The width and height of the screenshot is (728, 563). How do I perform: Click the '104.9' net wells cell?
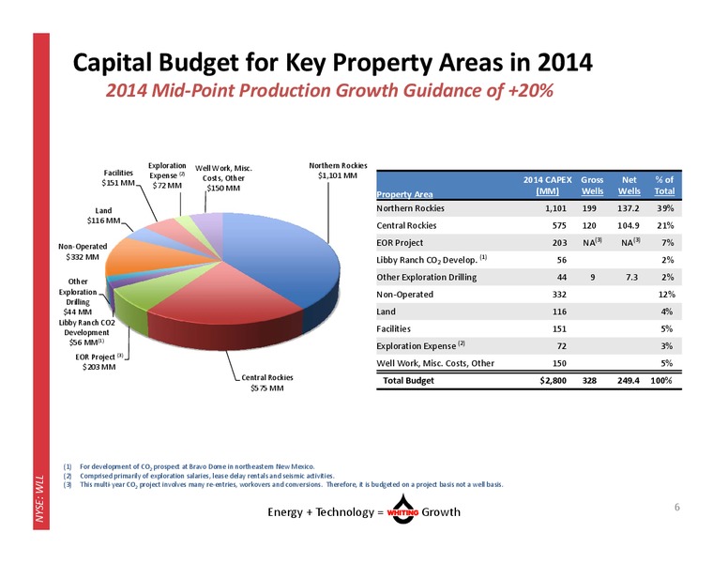tap(629, 225)
